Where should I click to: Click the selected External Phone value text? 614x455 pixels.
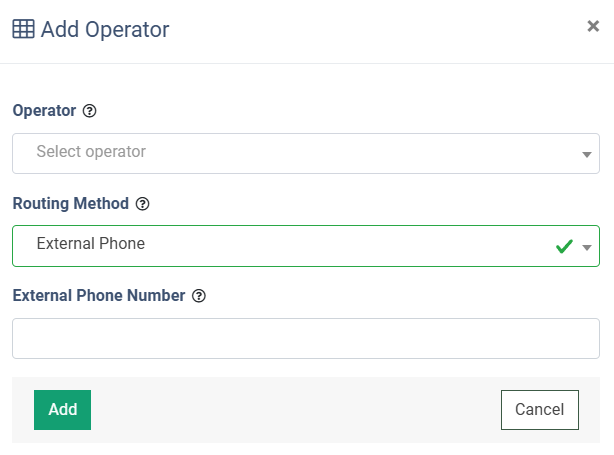click(90, 244)
